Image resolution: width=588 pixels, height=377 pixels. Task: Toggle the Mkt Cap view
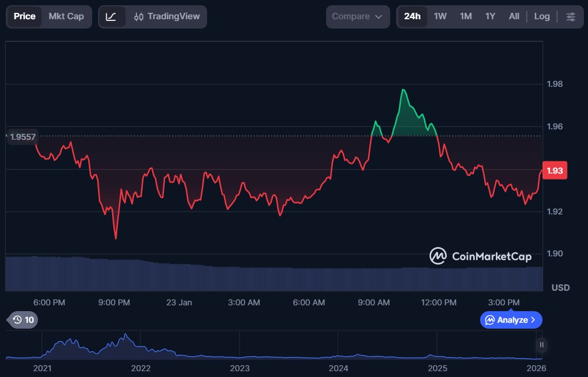pyautogui.click(x=66, y=16)
